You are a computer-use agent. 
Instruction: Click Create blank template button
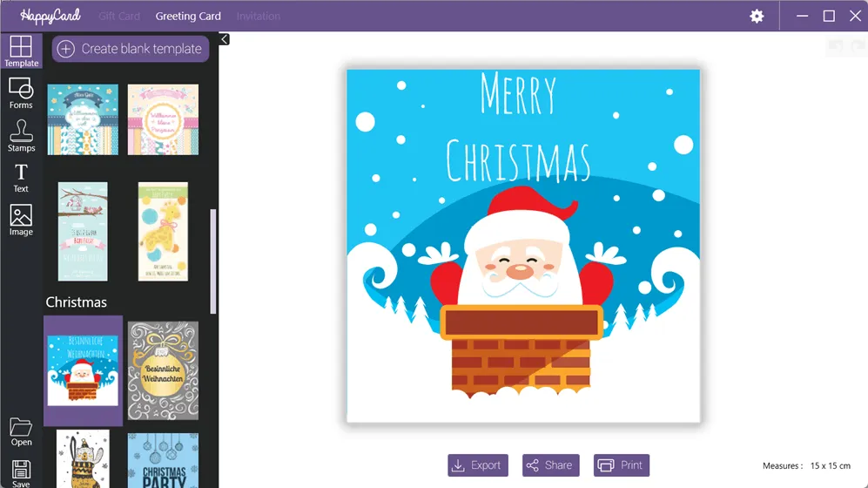coord(131,49)
